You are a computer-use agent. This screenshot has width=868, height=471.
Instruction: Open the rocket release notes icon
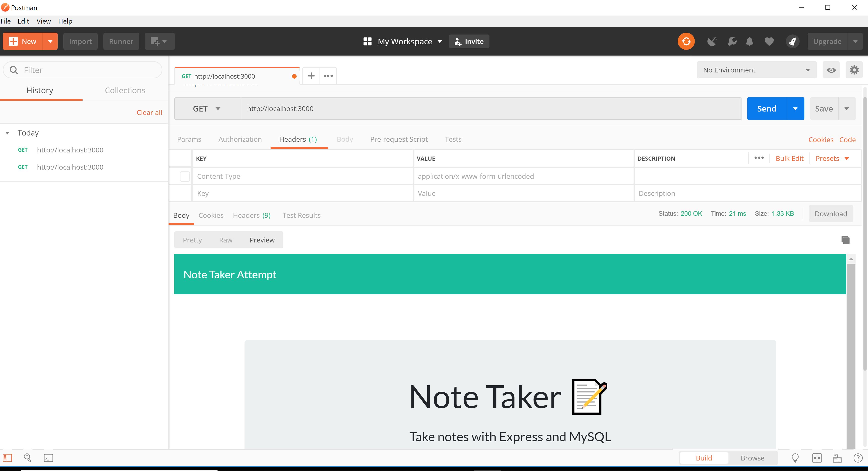point(793,41)
